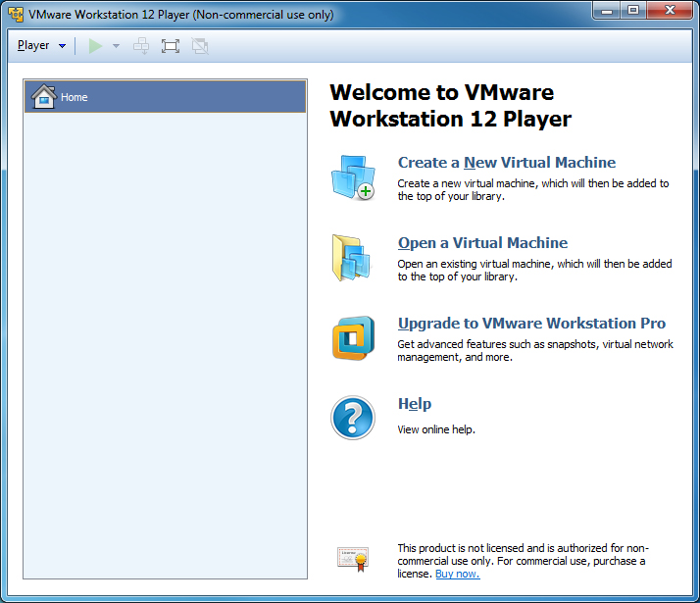Click the text 'View online help.'
Screen dimensions: 700x603
click(436, 429)
